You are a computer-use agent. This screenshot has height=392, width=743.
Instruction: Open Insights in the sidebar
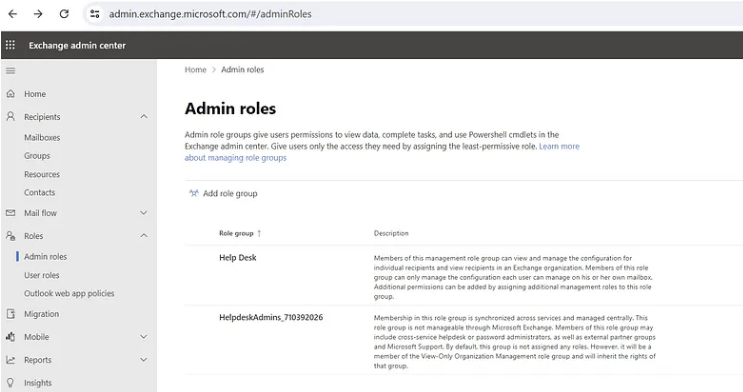38,383
